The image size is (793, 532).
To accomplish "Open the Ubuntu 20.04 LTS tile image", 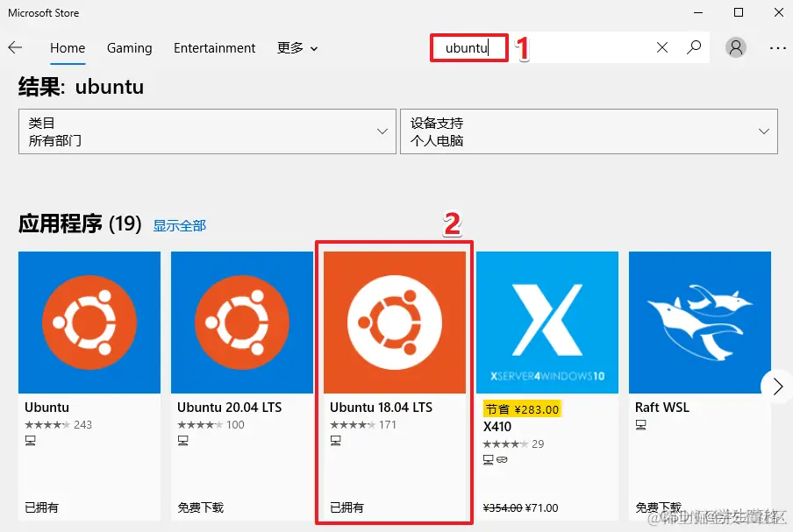I will coord(242,323).
